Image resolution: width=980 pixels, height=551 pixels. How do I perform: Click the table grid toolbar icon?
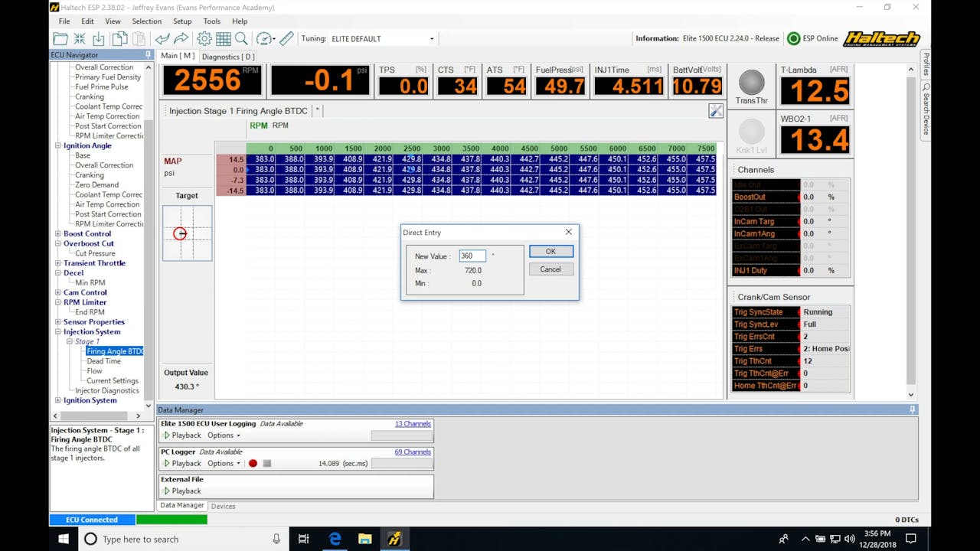(x=223, y=39)
